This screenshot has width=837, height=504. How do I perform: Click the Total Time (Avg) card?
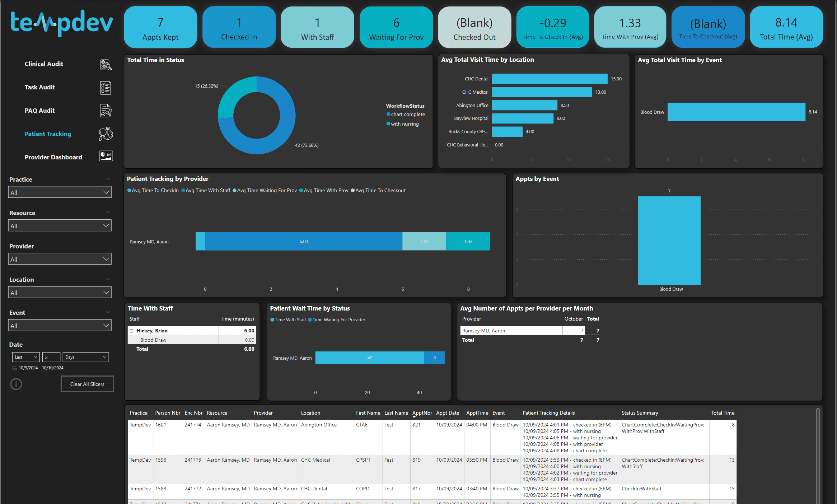(x=786, y=27)
